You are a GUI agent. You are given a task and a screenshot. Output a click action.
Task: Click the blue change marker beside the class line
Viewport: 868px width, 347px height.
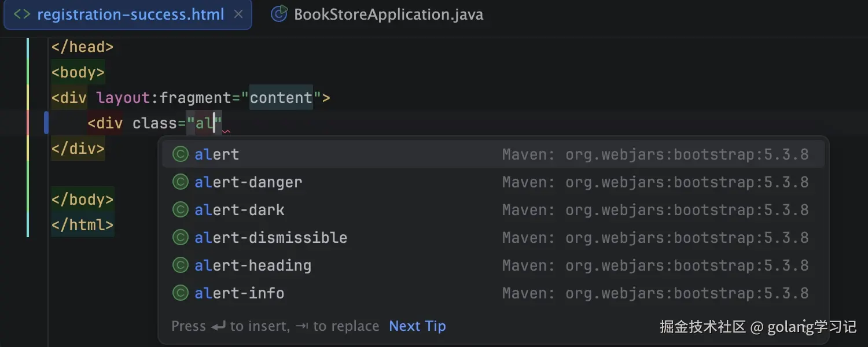click(x=46, y=123)
